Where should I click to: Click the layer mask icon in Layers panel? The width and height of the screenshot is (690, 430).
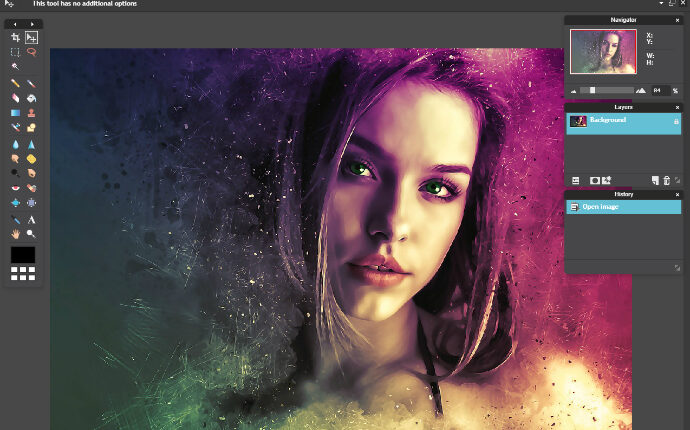click(x=594, y=180)
